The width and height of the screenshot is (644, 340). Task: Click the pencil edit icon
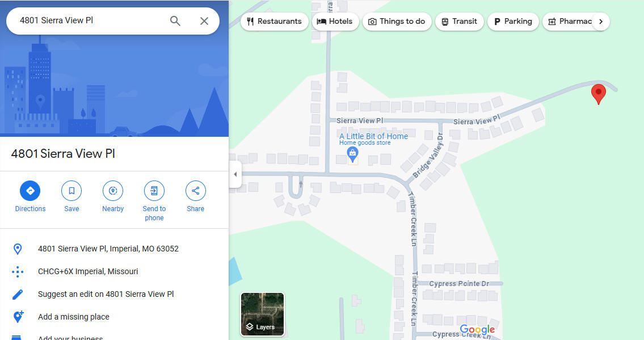click(x=18, y=295)
